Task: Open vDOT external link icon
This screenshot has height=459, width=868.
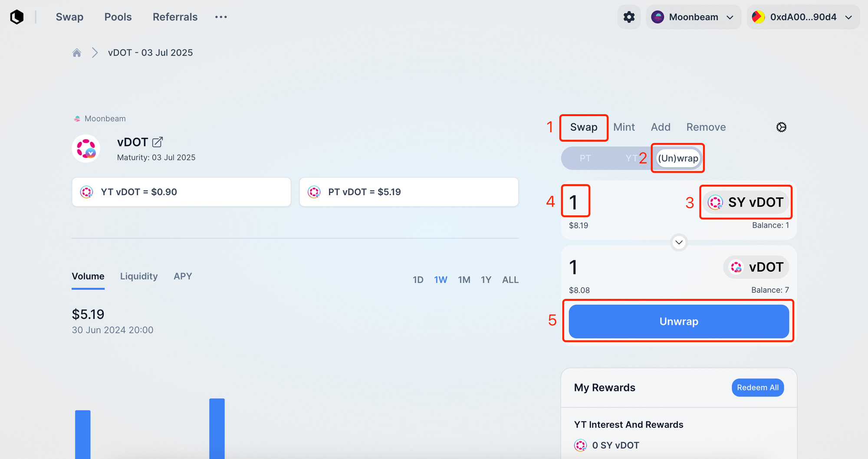Action: point(158,142)
